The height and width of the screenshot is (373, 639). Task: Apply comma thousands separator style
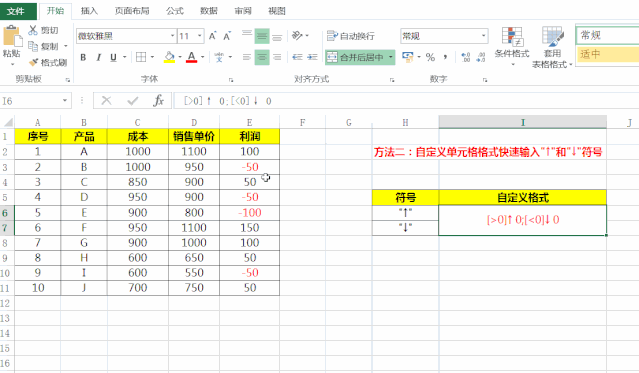click(x=445, y=57)
